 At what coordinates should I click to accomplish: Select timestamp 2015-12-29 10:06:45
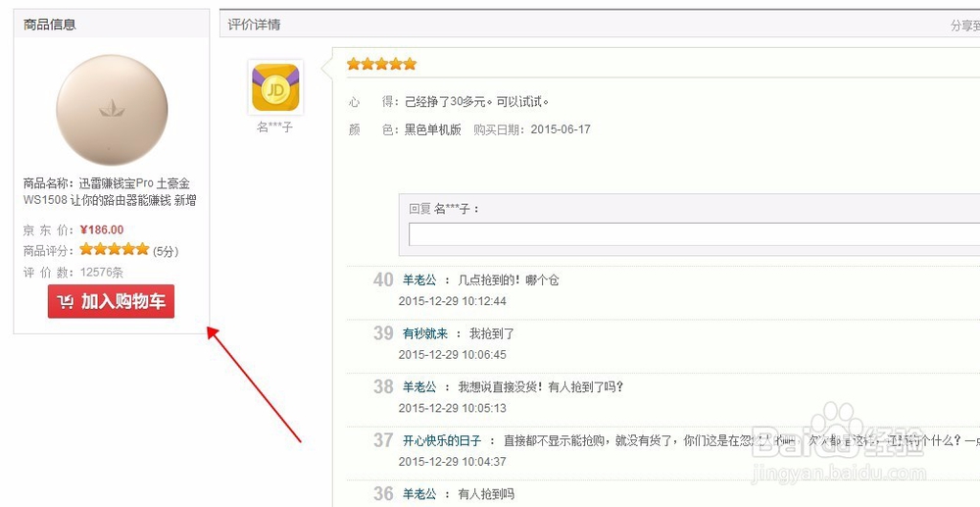point(453,355)
